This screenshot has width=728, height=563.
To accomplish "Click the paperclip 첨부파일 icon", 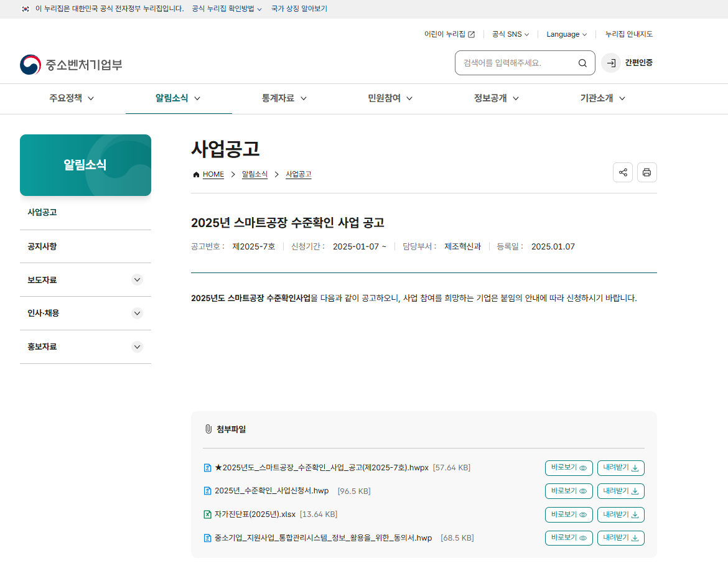I will [x=208, y=429].
